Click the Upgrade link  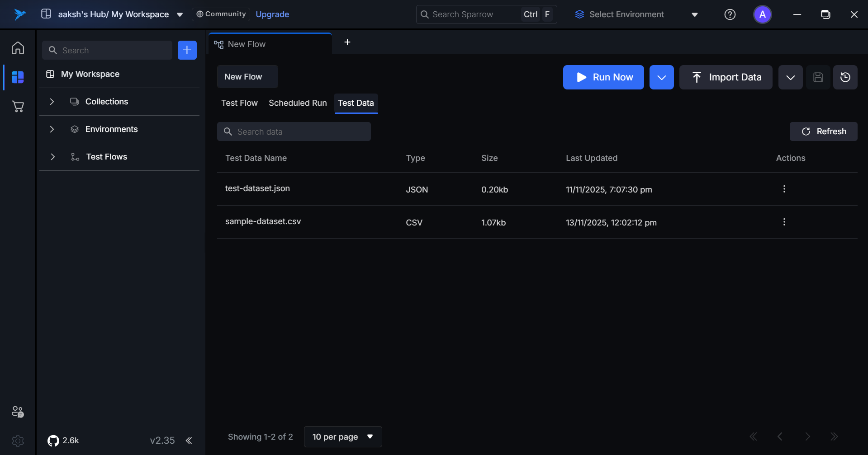click(272, 14)
